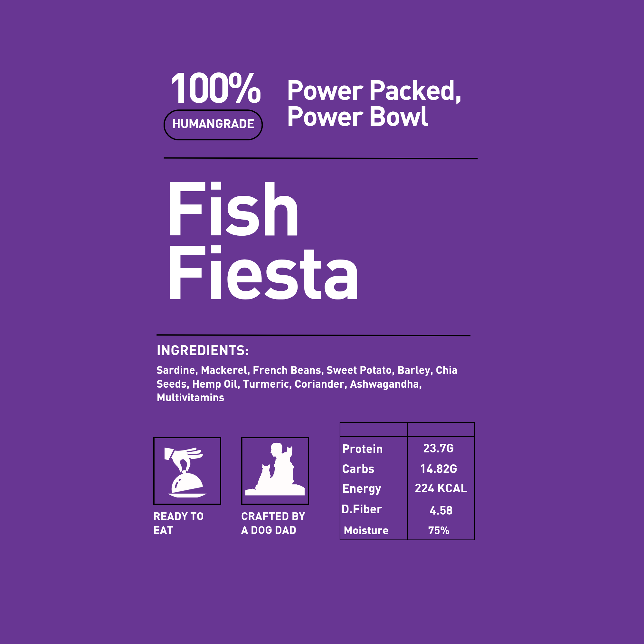Select the Moisture row label

click(x=366, y=530)
